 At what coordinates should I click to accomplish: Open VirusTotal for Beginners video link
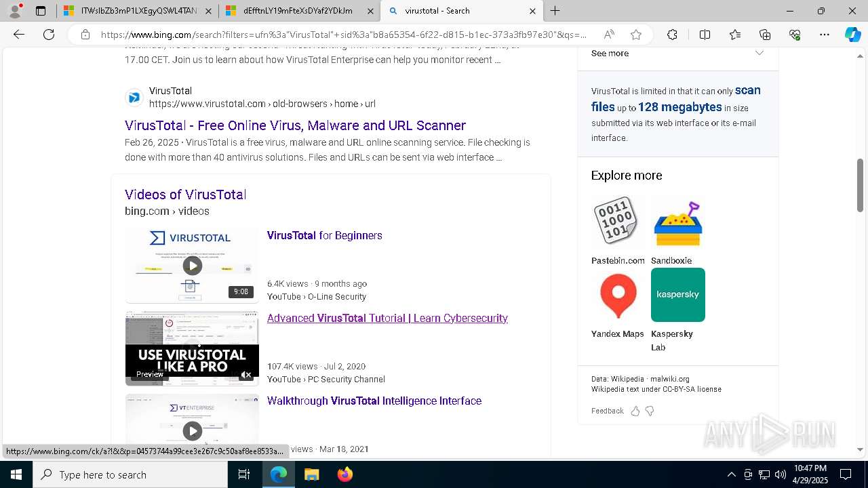click(x=325, y=235)
